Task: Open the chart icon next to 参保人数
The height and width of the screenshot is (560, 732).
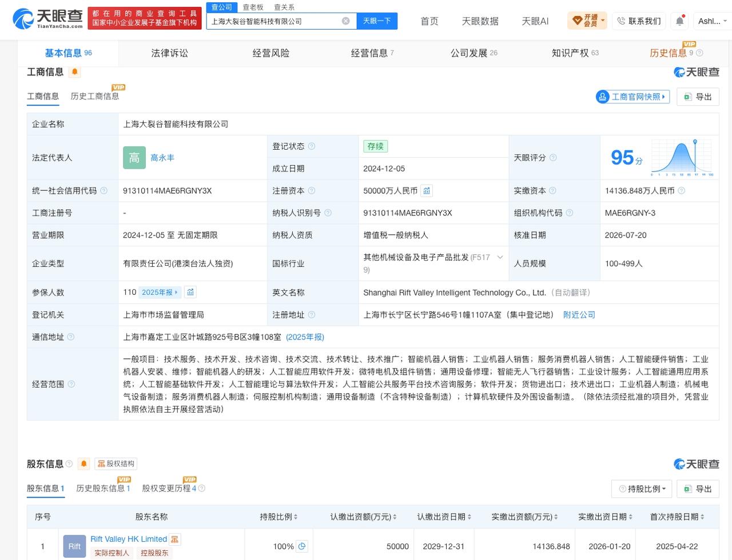Action: [x=190, y=292]
